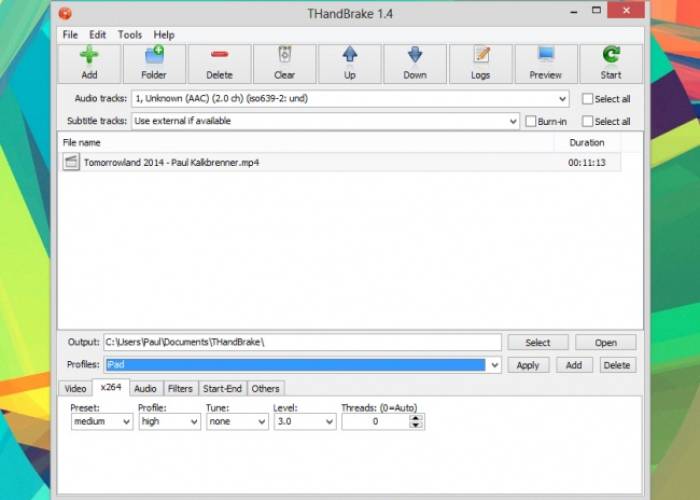The height and width of the screenshot is (500, 700).
Task: Increase Threads with the up spinner arrow
Action: pyautogui.click(x=416, y=418)
